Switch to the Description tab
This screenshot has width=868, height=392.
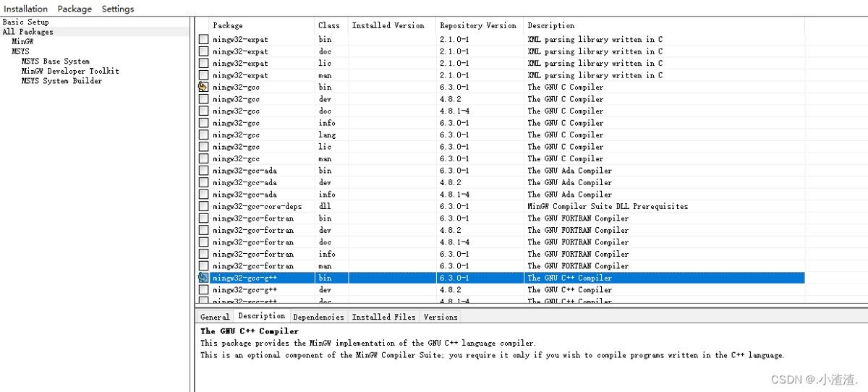coord(262,316)
